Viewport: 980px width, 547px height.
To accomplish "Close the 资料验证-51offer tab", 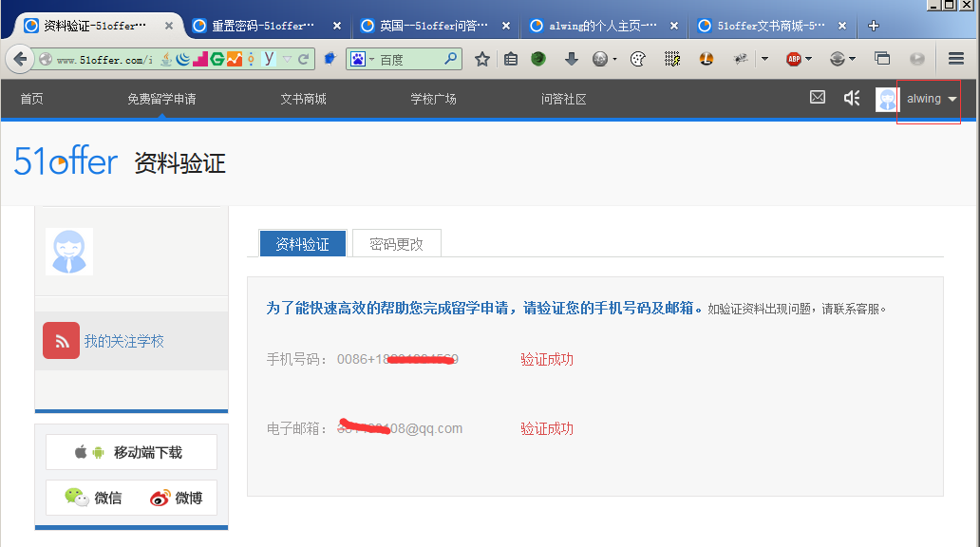I will point(169,26).
